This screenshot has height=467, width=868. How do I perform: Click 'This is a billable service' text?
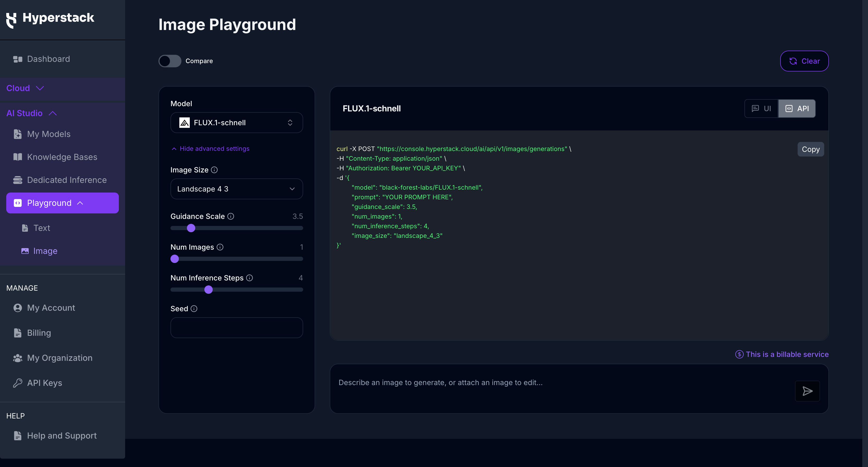[x=787, y=354]
